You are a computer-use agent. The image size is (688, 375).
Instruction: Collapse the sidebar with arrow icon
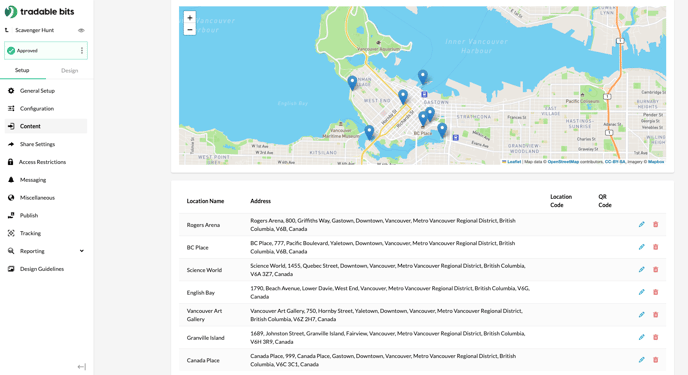pyautogui.click(x=82, y=367)
